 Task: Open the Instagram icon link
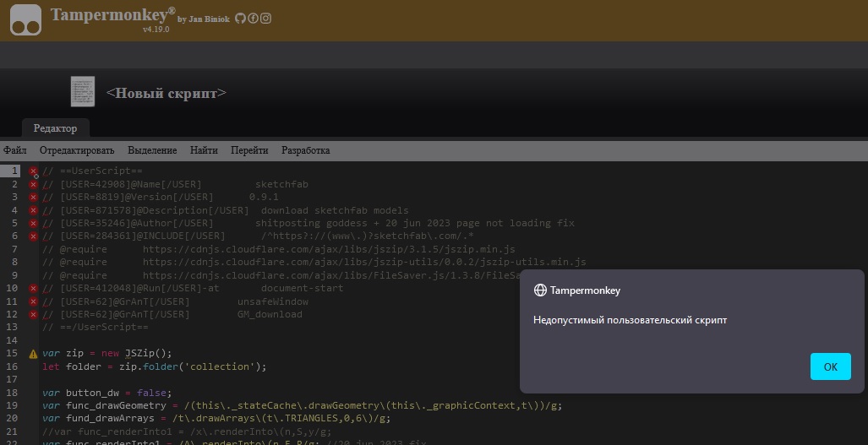click(265, 19)
